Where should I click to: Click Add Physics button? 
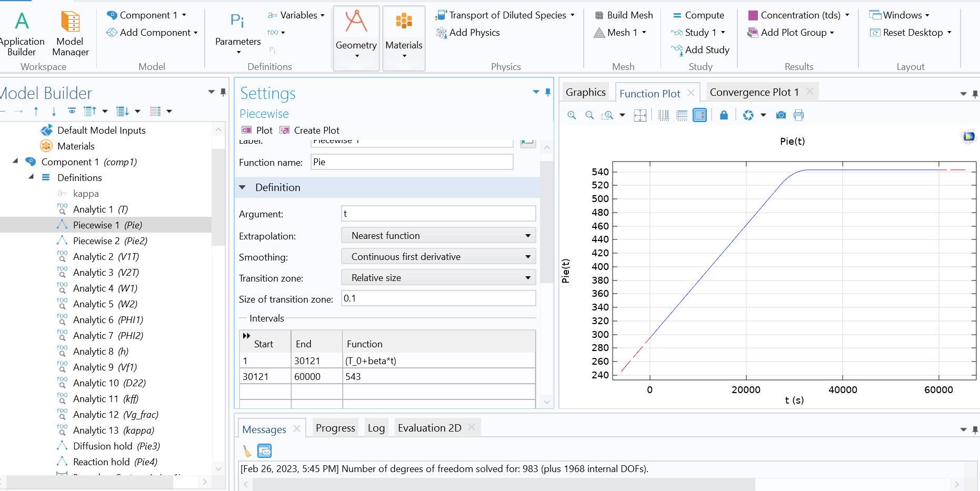pyautogui.click(x=468, y=33)
